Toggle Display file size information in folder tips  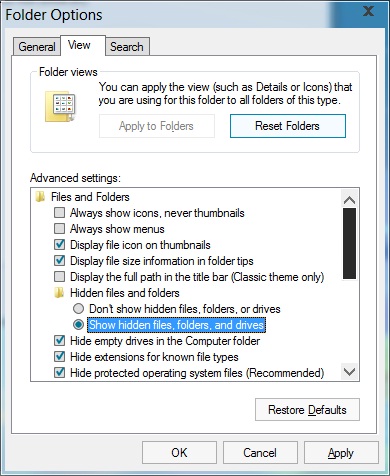click(x=59, y=261)
